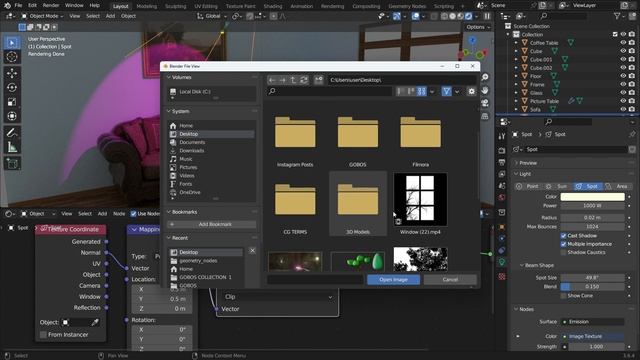640x360 pixels.
Task: Toggle Use Nodes checkbox
Action: (133, 213)
